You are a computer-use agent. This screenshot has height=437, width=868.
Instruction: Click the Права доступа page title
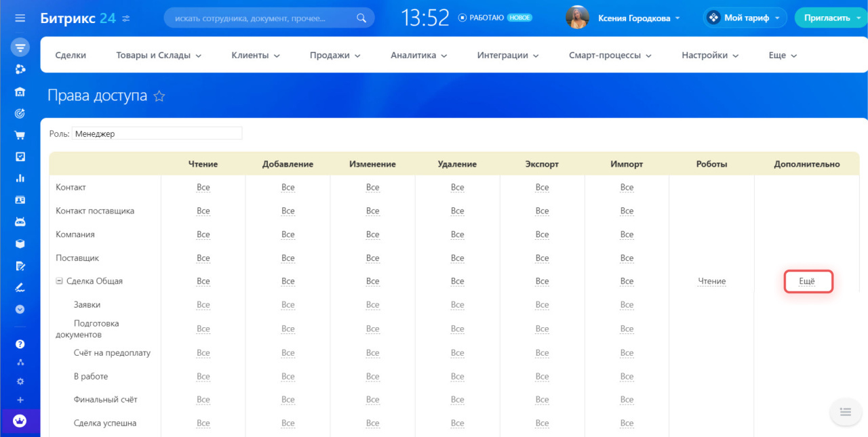coord(97,96)
